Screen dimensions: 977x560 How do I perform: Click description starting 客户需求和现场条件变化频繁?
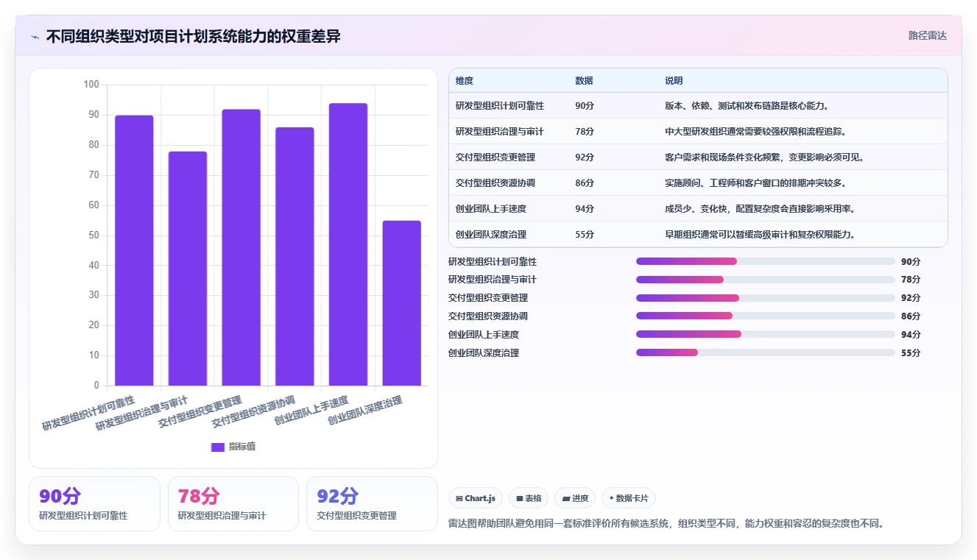(x=766, y=157)
